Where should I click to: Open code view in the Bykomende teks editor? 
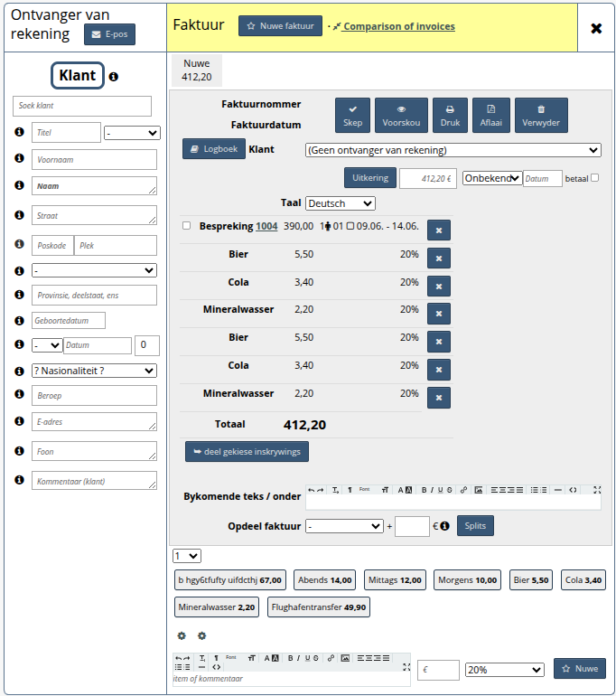[573, 490]
